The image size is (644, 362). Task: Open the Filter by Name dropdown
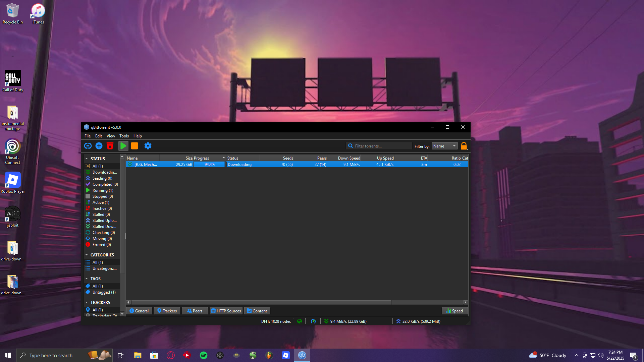pos(444,146)
